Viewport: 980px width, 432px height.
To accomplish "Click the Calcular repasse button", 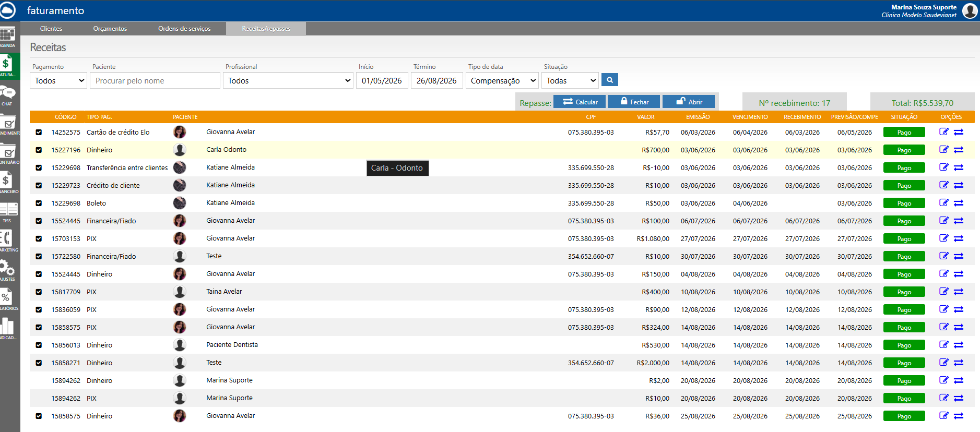I will 580,102.
